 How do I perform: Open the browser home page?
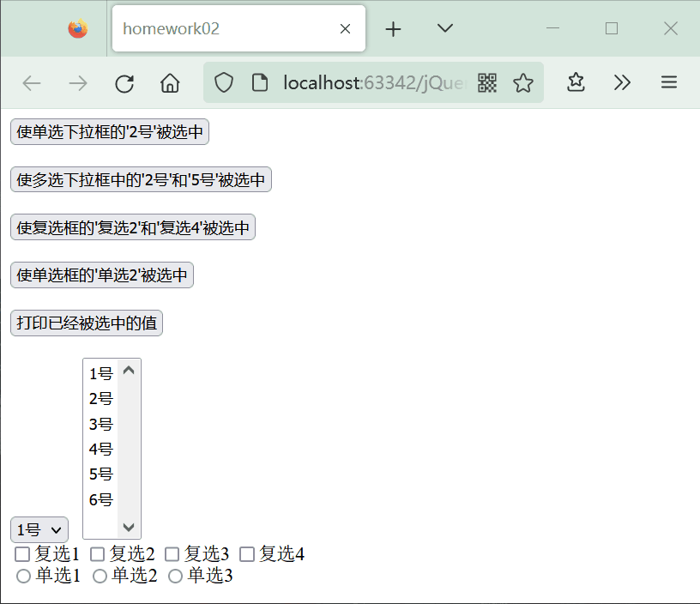(170, 83)
